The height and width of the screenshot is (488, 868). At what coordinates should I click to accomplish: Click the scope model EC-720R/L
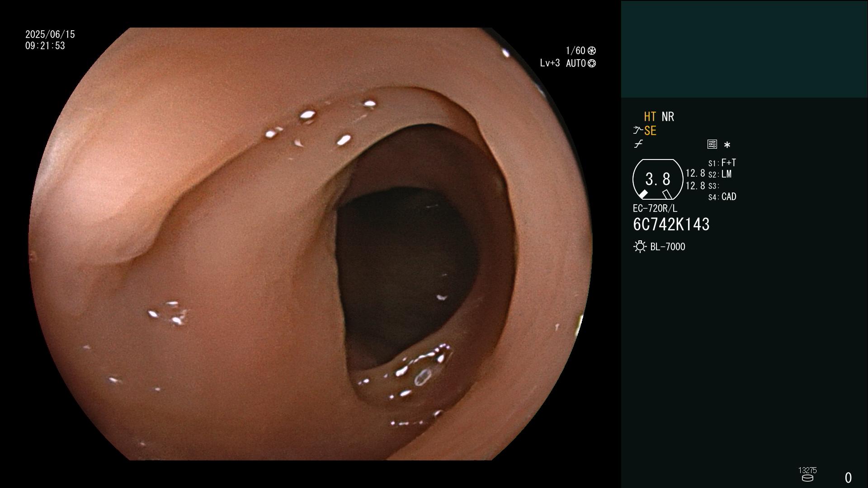[x=655, y=208]
